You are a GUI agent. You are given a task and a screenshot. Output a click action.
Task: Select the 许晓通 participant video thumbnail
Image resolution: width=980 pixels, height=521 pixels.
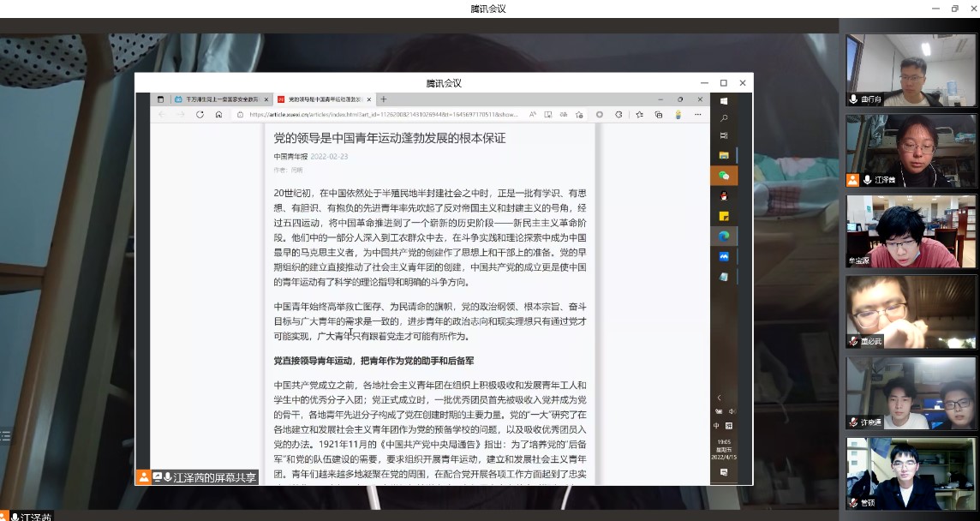[911, 393]
